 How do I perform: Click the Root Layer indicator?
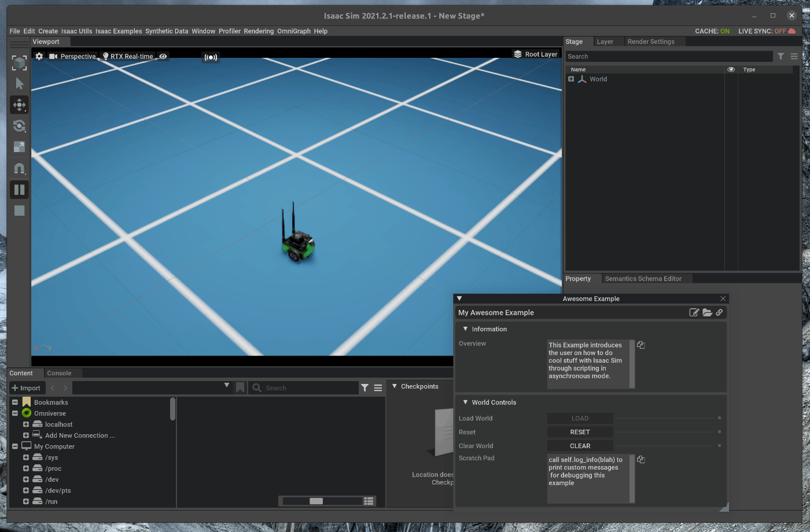(535, 54)
